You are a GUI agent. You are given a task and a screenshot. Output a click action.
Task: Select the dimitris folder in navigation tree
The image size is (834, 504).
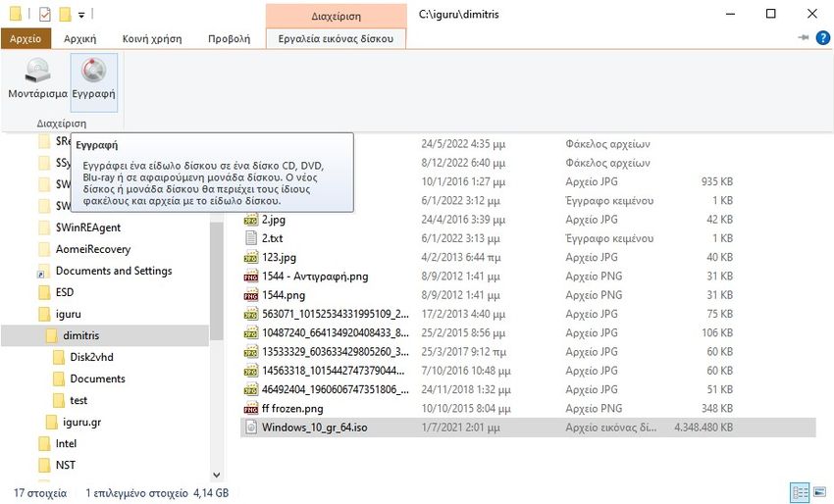(80, 335)
